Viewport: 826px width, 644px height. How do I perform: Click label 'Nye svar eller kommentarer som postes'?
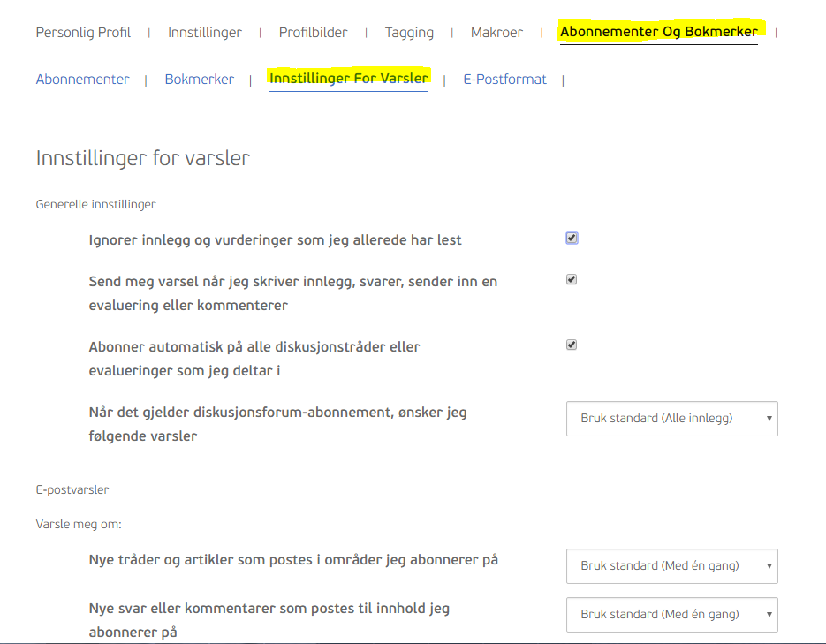(269, 620)
